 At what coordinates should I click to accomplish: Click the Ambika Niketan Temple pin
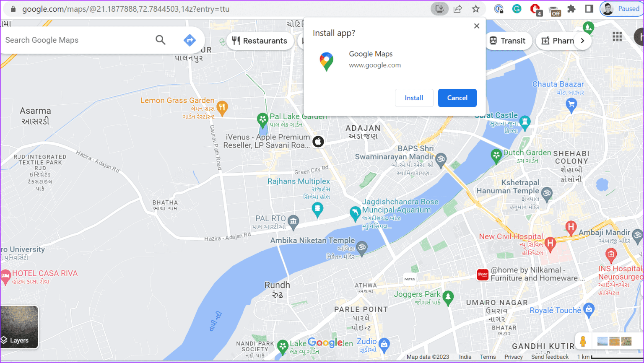pos(361,248)
